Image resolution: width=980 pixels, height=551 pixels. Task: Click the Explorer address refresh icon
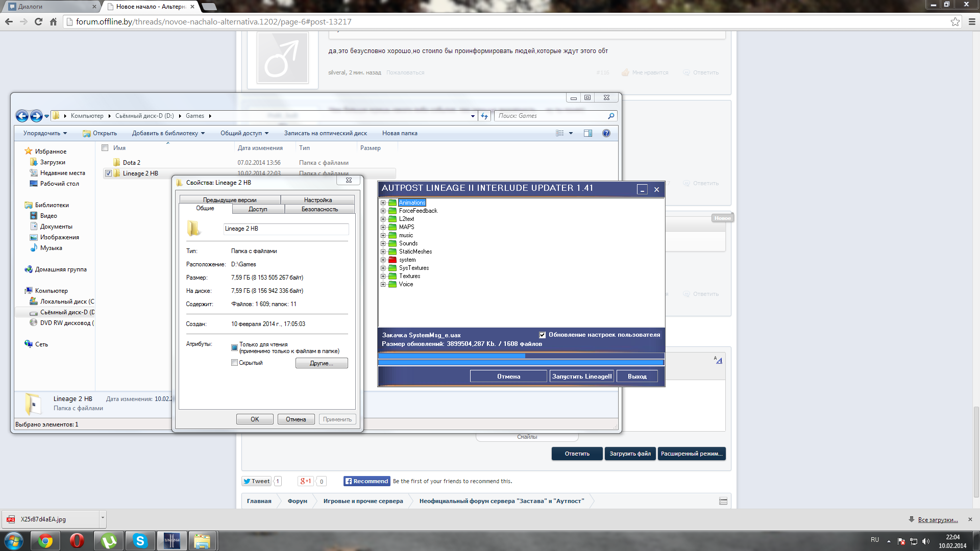[484, 116]
